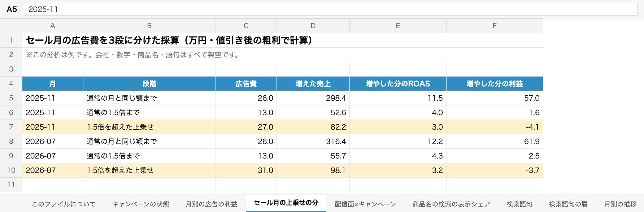Select cell with value 61.9
Image resolution: width=644 pixels, height=212 pixels.
[495, 142]
